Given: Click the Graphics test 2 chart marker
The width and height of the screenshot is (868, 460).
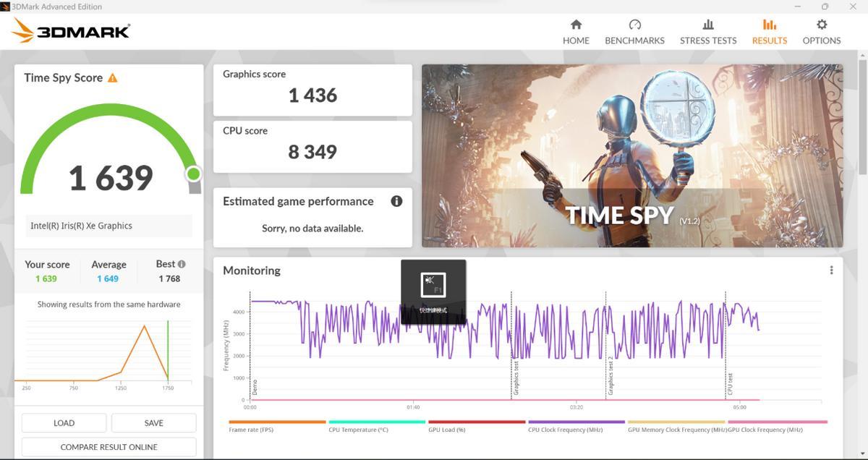Looking at the screenshot, I should click(610, 376).
